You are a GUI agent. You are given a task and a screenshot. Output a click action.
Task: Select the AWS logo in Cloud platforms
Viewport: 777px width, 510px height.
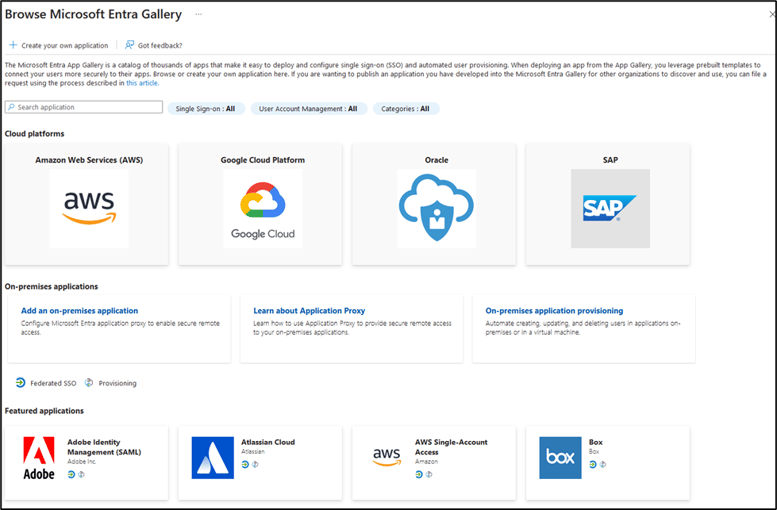[x=89, y=209]
